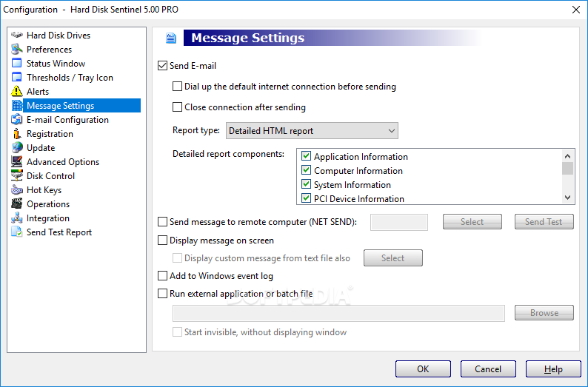Select Message Settings in sidebar
The image size is (588, 387).
pos(81,106)
